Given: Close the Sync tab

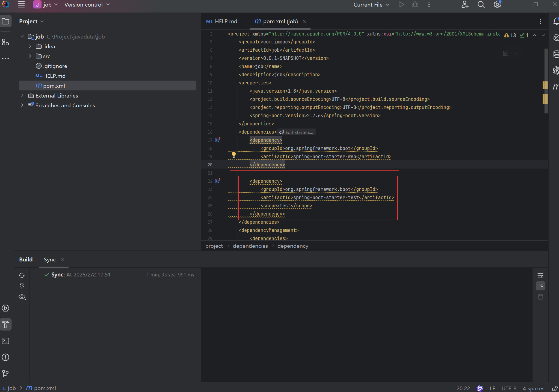Looking at the screenshot, I should [63, 260].
